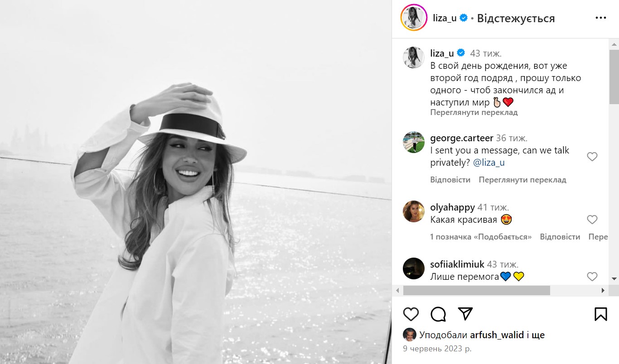Click the @liza_u mention in the comment
Image resolution: width=619 pixels, height=364 pixels.
click(489, 163)
